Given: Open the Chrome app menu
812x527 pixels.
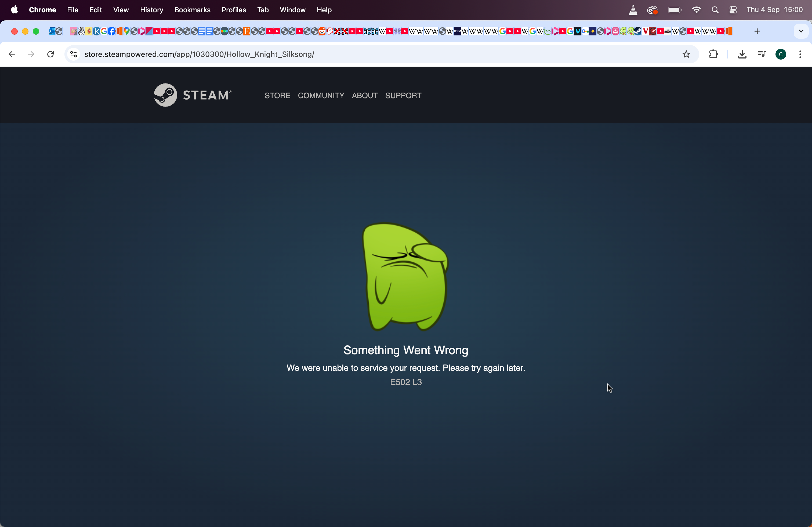Looking at the screenshot, I should pos(43,10).
